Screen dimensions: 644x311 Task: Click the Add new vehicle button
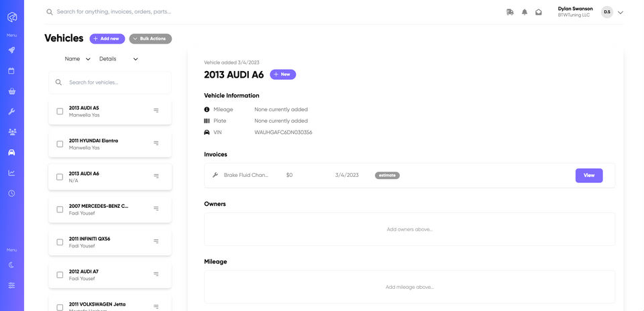(107, 39)
